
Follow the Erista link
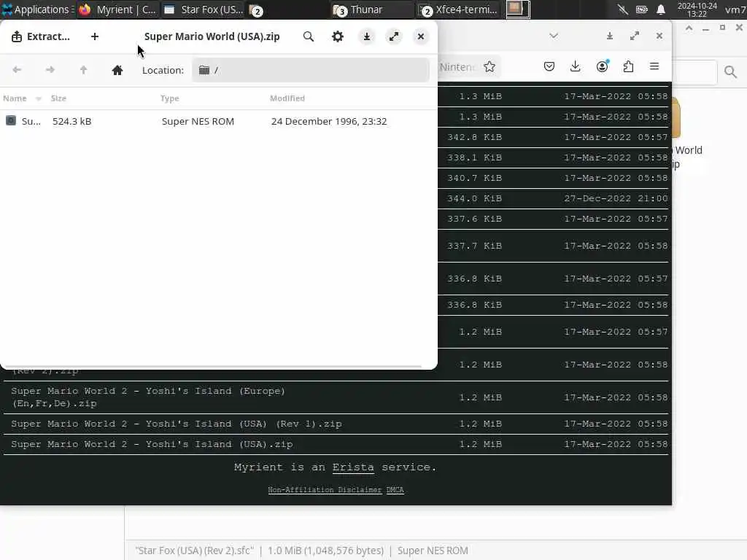point(353,467)
